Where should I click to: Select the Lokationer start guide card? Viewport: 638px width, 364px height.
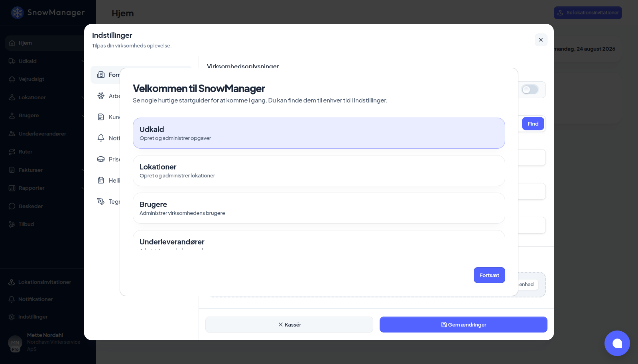[x=319, y=171]
